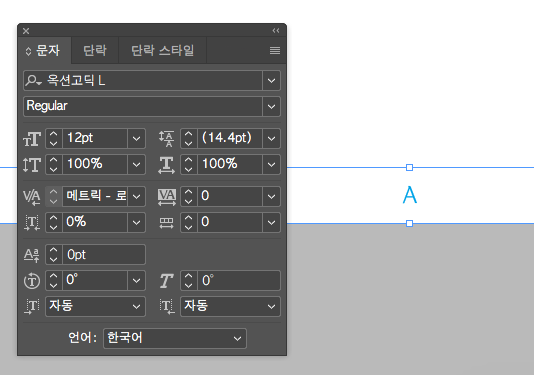Click the tsume stepper arrows
Image resolution: width=534 pixels, height=375 pixels.
[53, 222]
